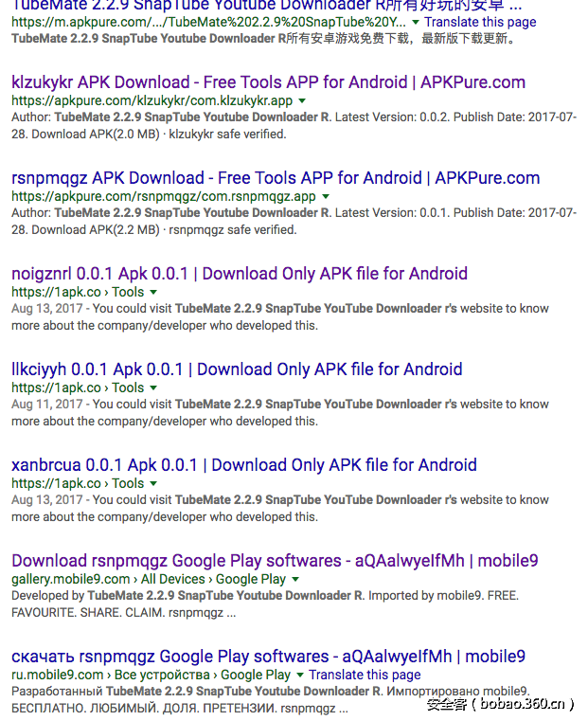The height and width of the screenshot is (721, 588).
Task: Open Download rsnpmqgz Google Play softwares link
Action: click(275, 561)
